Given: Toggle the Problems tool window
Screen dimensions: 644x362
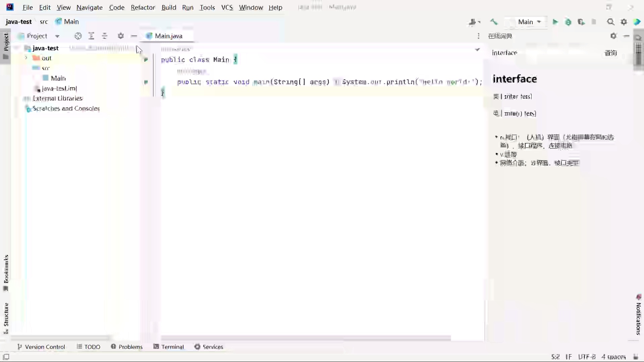Looking at the screenshot, I should (127, 347).
